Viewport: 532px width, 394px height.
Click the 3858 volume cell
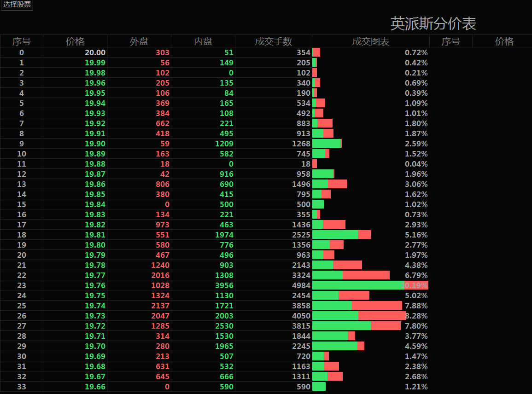301,306
